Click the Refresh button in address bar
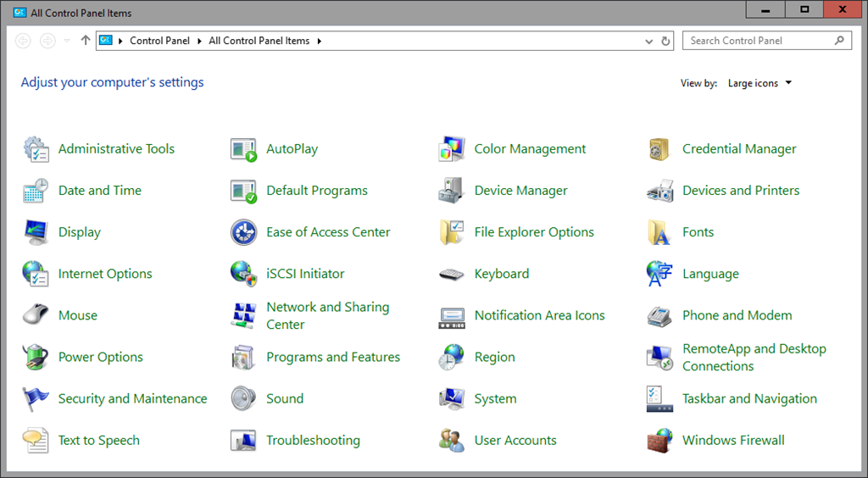The image size is (868, 478). pyautogui.click(x=665, y=41)
